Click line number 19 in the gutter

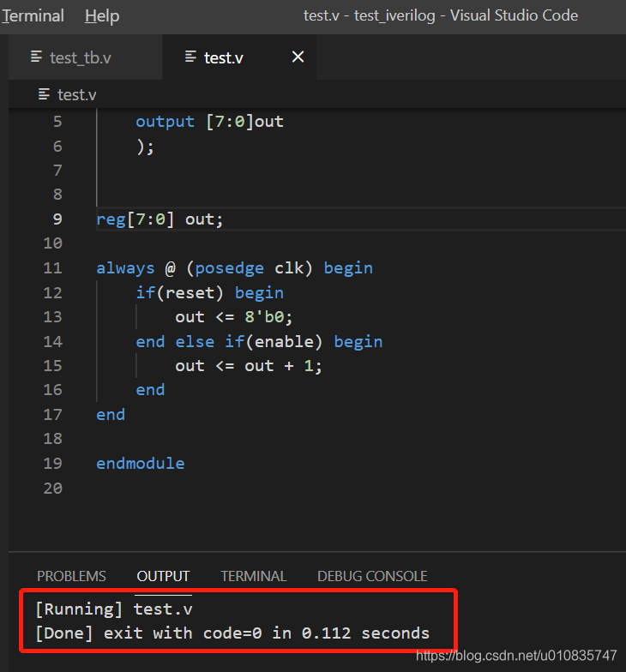(x=53, y=463)
